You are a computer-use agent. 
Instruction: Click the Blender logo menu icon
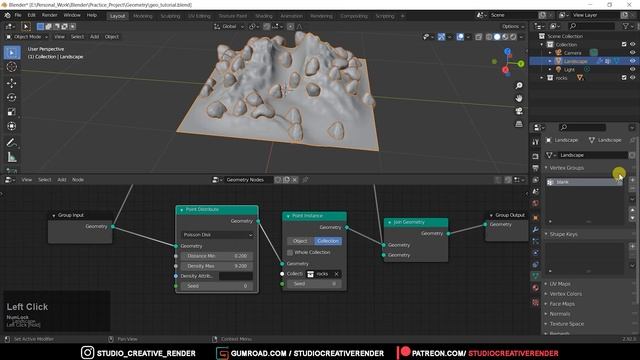[x=7, y=16]
